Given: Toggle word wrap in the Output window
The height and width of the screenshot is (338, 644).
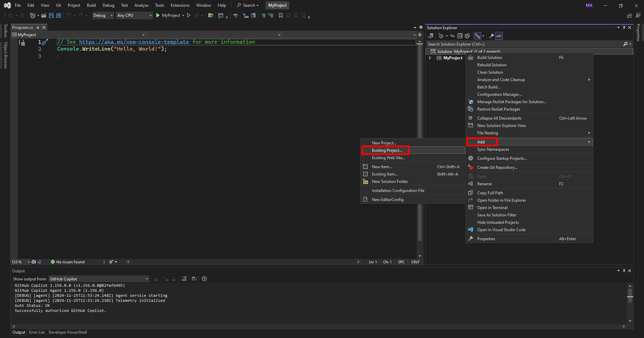Looking at the screenshot, I should tap(194, 279).
